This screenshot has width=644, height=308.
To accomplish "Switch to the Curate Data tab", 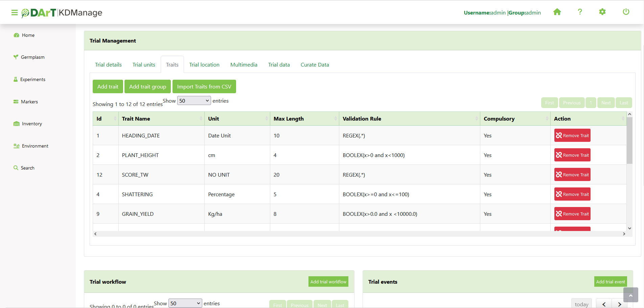I will coord(315,65).
